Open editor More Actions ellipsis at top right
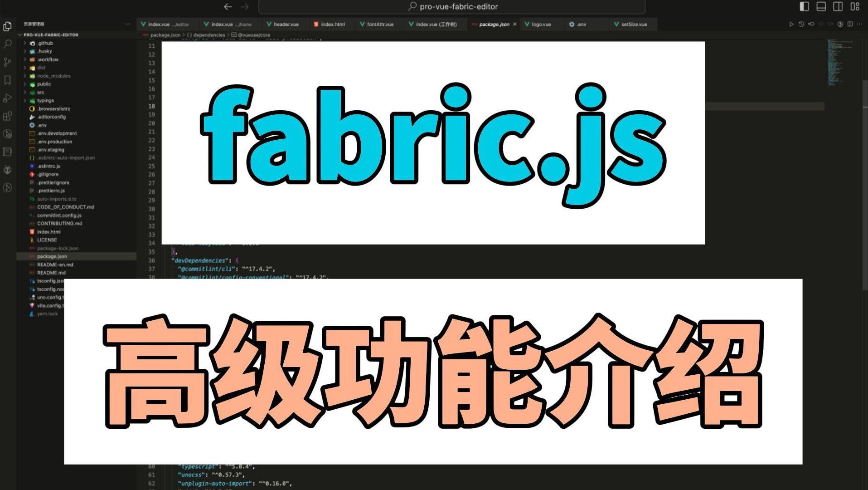The height and width of the screenshot is (490, 868). click(x=860, y=24)
